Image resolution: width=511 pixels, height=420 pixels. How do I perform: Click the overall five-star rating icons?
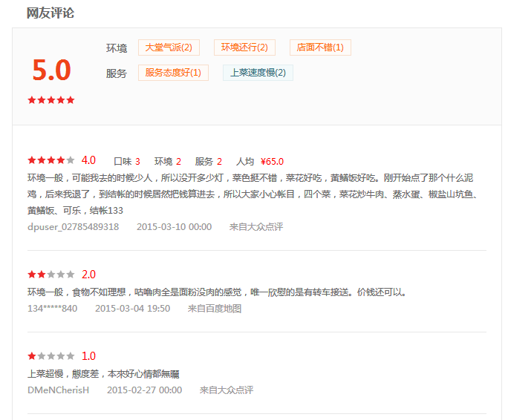[51, 100]
